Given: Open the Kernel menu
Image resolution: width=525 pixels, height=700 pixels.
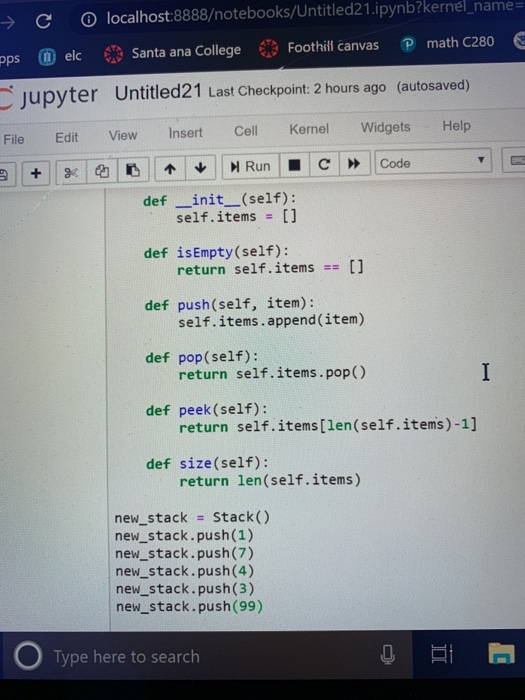Looking at the screenshot, I should pyautogui.click(x=309, y=129).
